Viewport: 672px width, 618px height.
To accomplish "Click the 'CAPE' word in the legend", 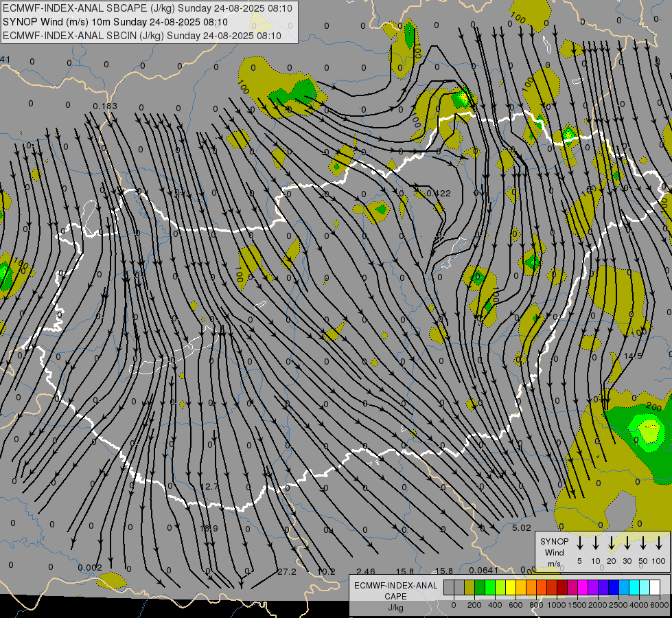I will pyautogui.click(x=395, y=597).
